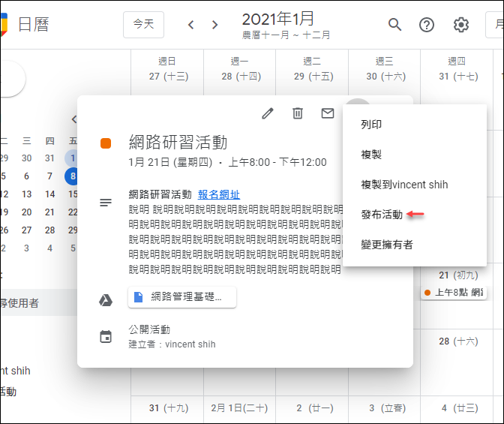Click the 網路研習活動 event title

(x=178, y=142)
